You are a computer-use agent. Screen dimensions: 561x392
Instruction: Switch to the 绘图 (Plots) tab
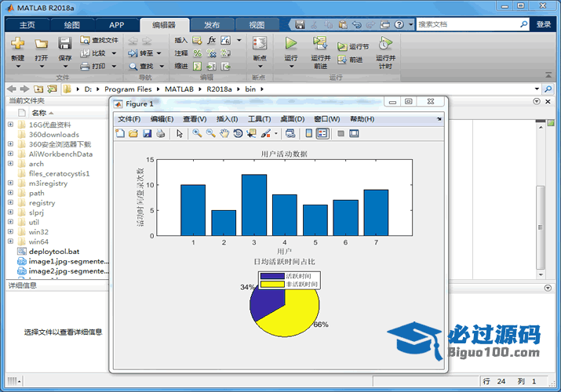coord(72,25)
